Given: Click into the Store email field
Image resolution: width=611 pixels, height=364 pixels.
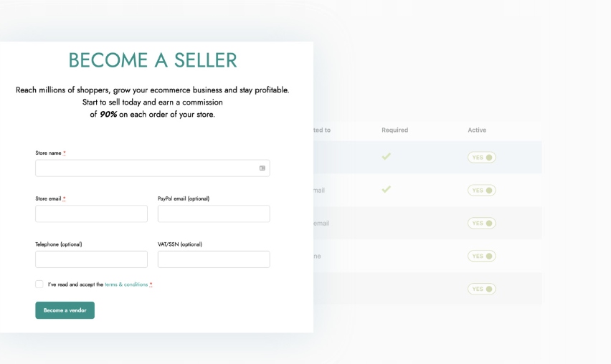Looking at the screenshot, I should (91, 214).
